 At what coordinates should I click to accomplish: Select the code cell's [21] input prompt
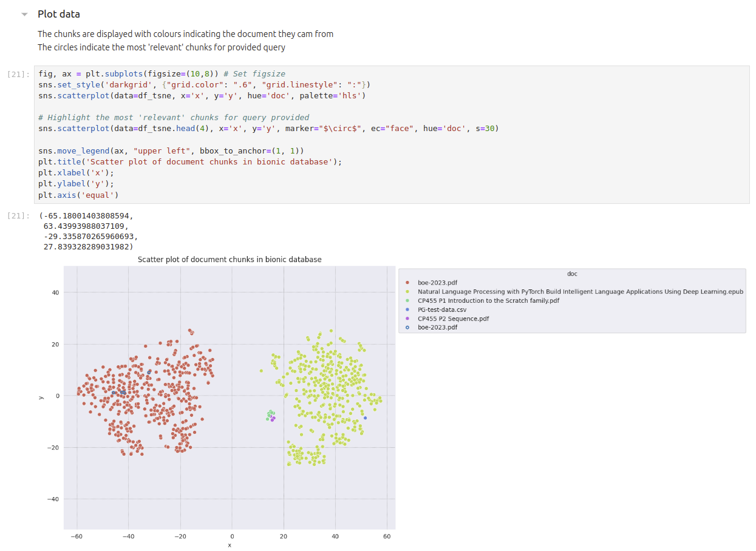click(18, 74)
